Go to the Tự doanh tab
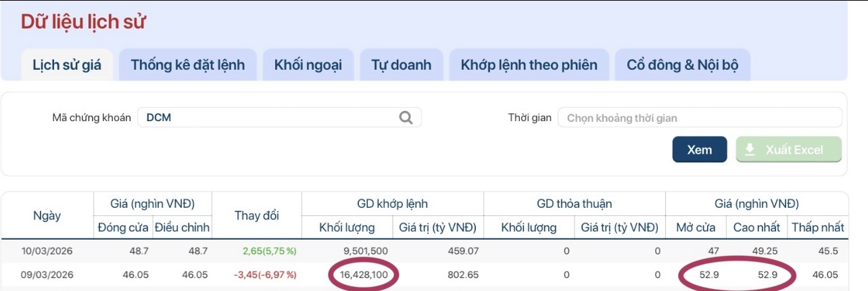 pyautogui.click(x=401, y=65)
